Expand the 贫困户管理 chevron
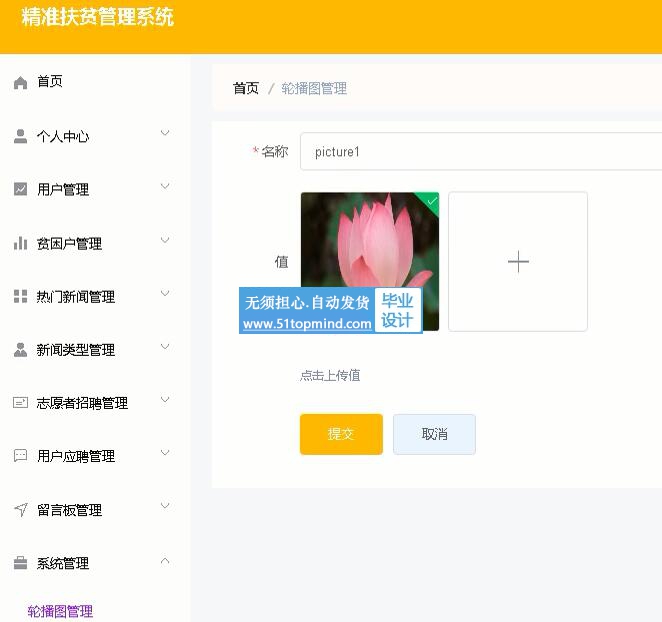662x622 pixels. [165, 240]
